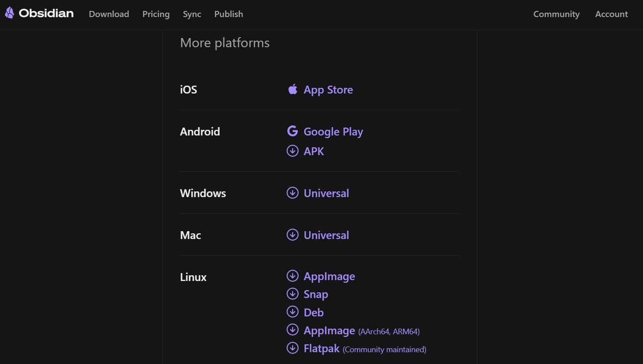Click the Google logo beside Google Play
This screenshot has height=364, width=643.
(x=292, y=131)
